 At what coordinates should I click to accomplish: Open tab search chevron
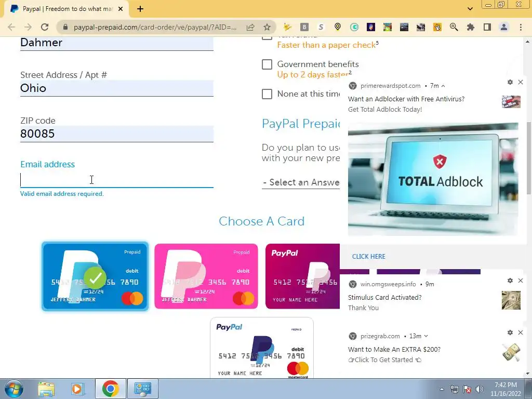(470, 9)
